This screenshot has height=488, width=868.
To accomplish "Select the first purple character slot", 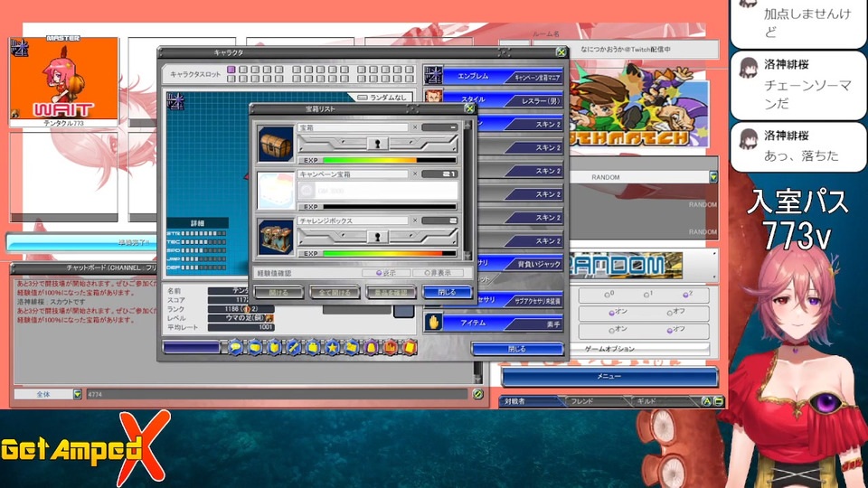I will click(x=231, y=70).
